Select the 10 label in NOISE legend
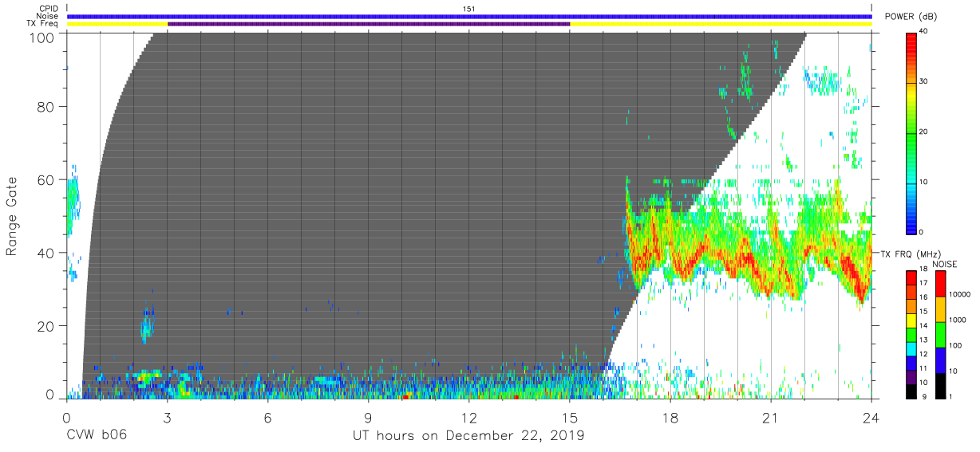980x452 pixels. [952, 371]
